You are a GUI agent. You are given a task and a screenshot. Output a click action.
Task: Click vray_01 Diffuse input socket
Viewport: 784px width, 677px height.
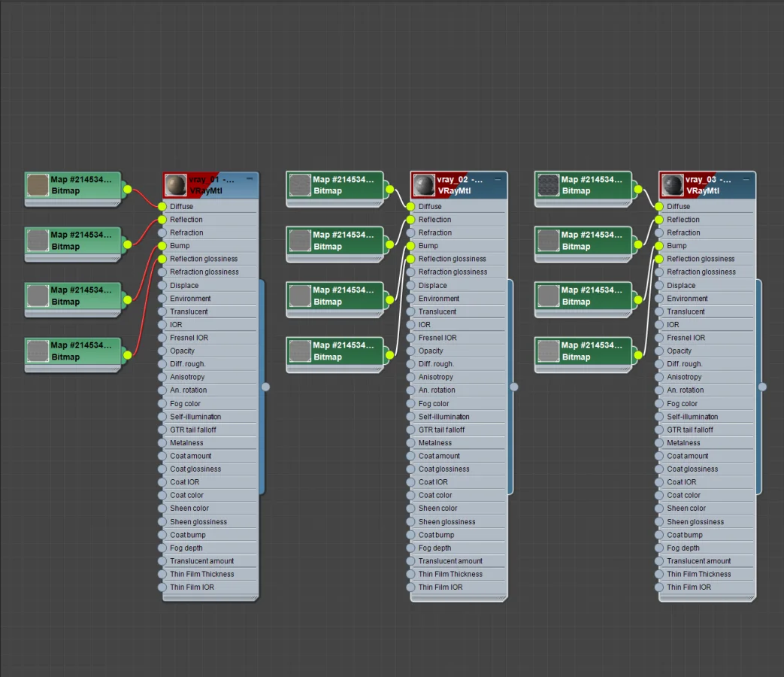(x=162, y=206)
